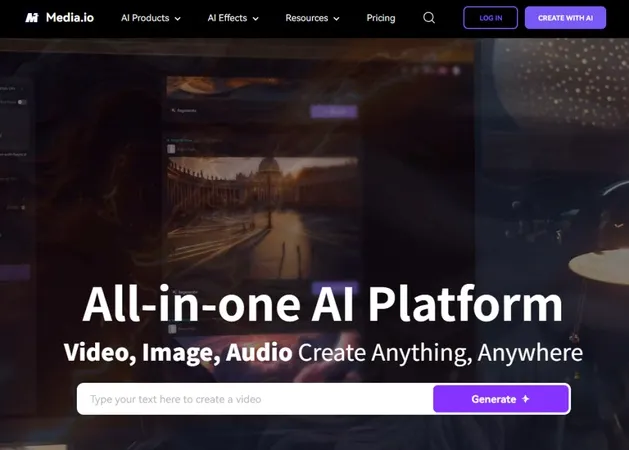The height and width of the screenshot is (450, 629).
Task: Click the LOG IN button
Action: click(x=491, y=18)
